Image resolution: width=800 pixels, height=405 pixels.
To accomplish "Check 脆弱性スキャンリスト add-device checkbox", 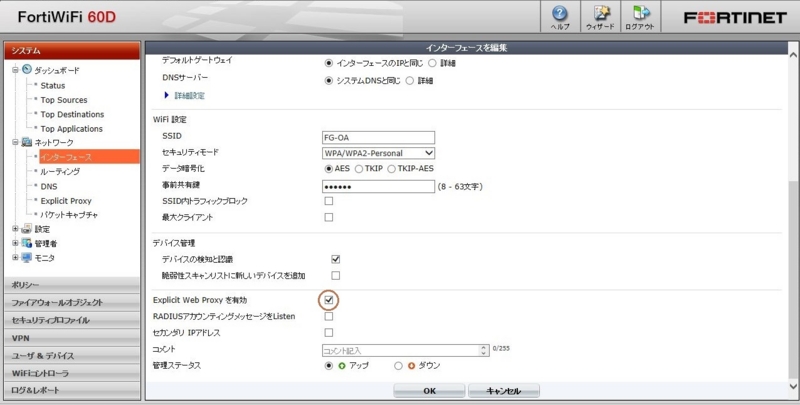I will [x=335, y=275].
